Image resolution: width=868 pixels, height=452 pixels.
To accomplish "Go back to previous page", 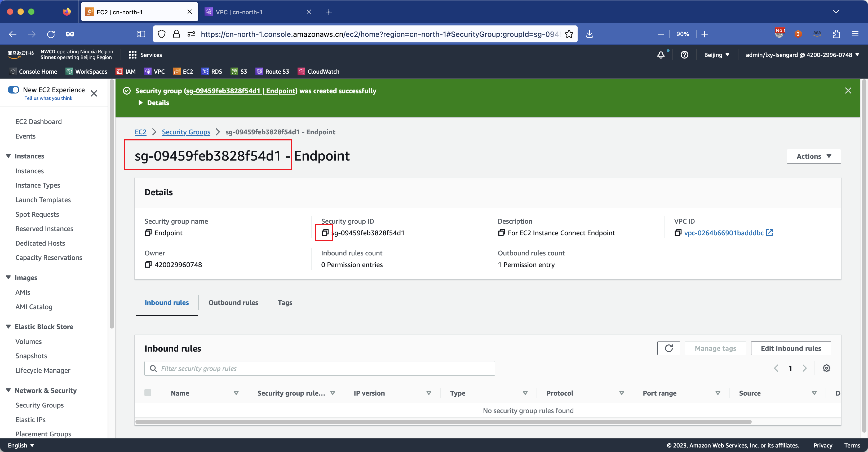I will [13, 34].
